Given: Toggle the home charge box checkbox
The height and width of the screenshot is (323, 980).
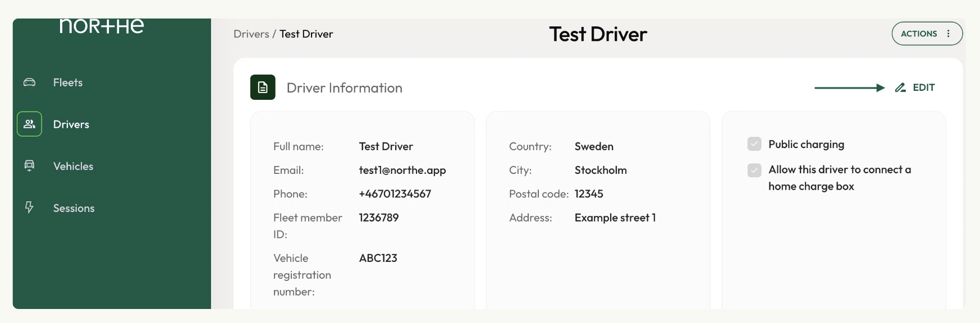Looking at the screenshot, I should click(x=754, y=170).
